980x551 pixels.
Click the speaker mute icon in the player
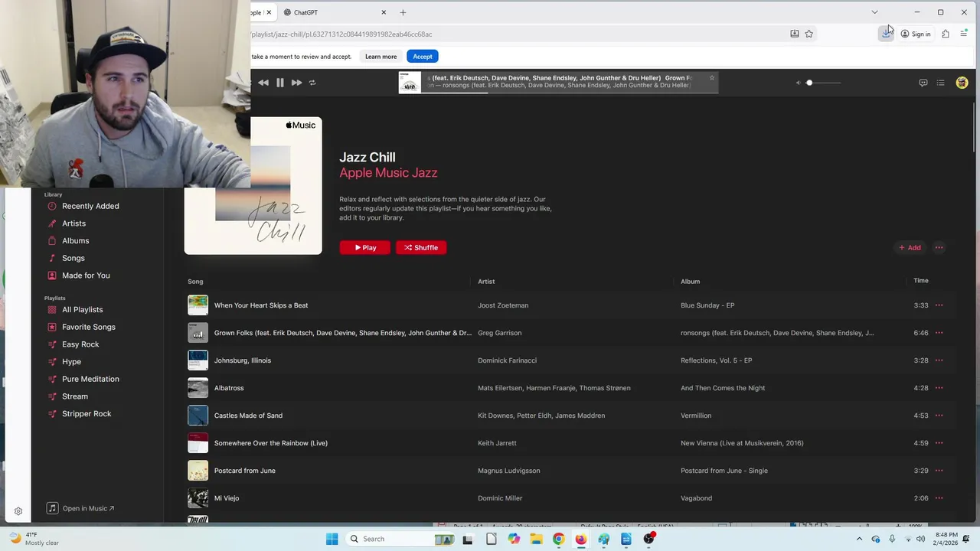(798, 83)
